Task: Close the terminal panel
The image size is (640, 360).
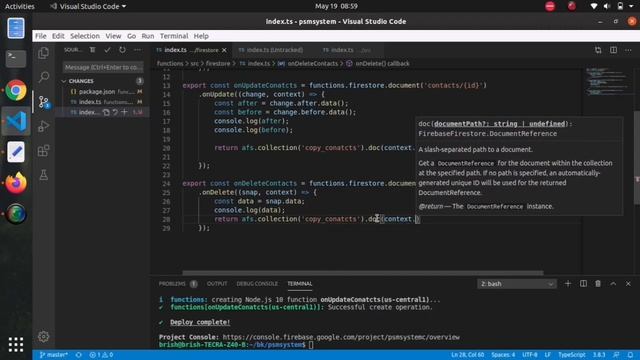Action: 628,284
